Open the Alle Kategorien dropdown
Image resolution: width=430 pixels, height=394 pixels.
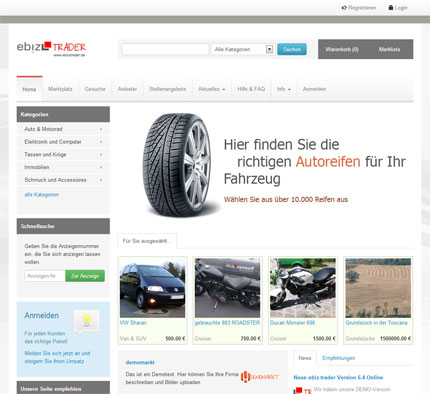[243, 49]
